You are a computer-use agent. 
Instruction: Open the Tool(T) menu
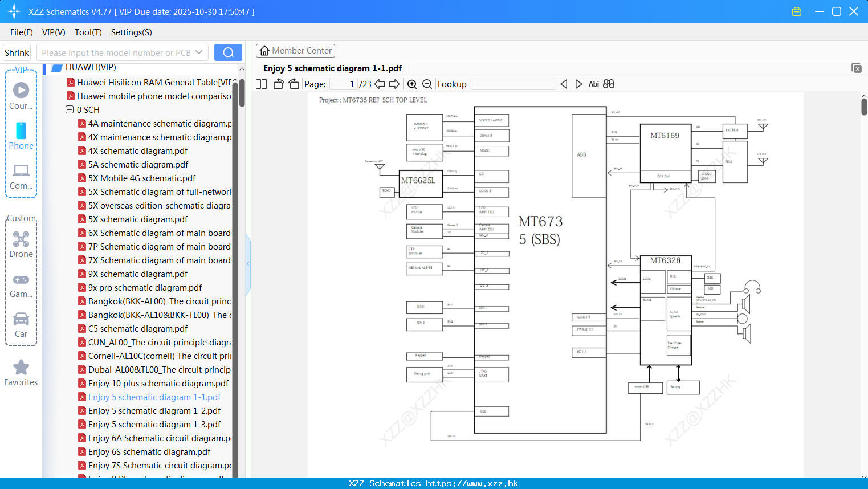click(88, 32)
